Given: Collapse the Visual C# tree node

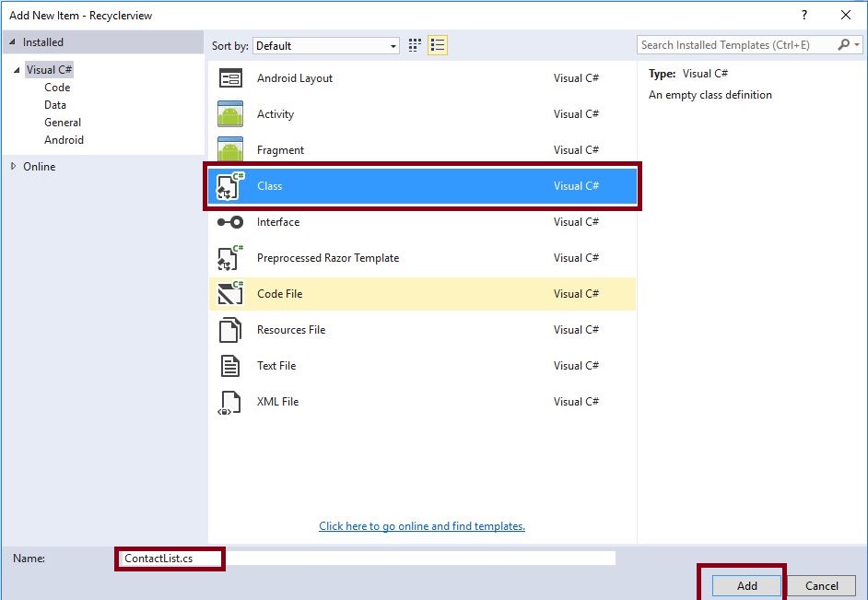Looking at the screenshot, I should [x=17, y=70].
